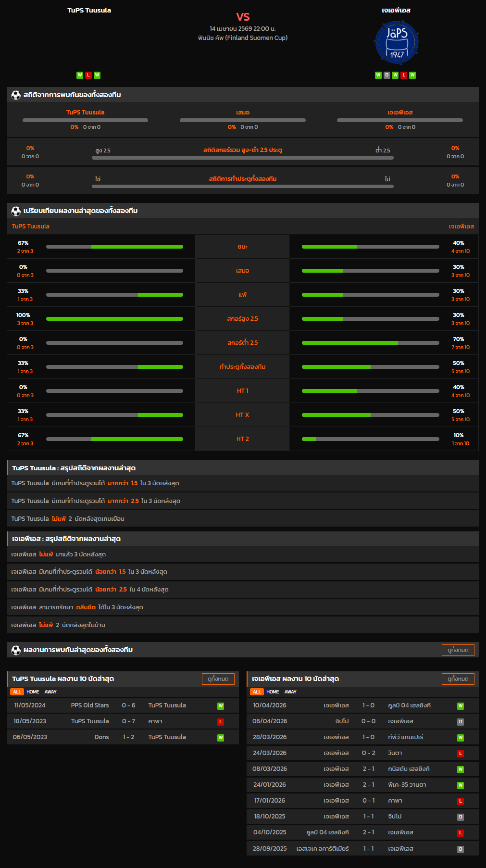Click soccer ball icon in recent-form comparison header

tap(16, 211)
